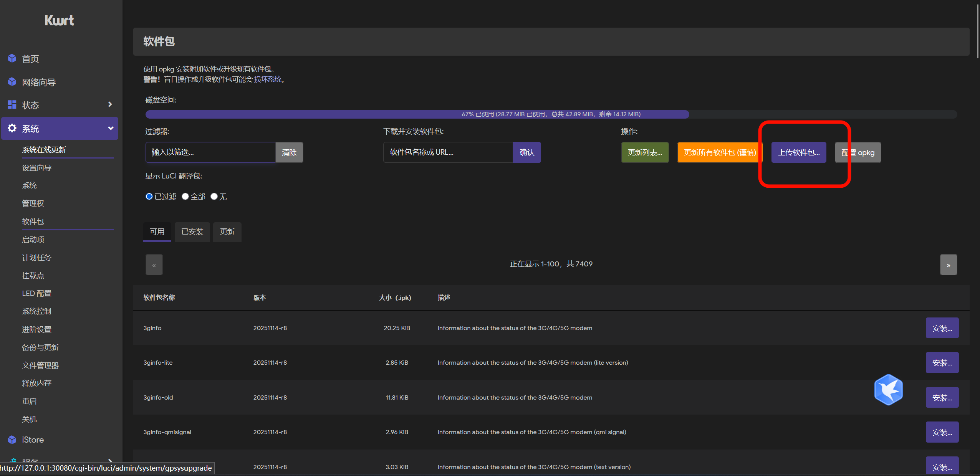Click the floating blue bird icon
This screenshot has height=476, width=980.
coord(888,390)
